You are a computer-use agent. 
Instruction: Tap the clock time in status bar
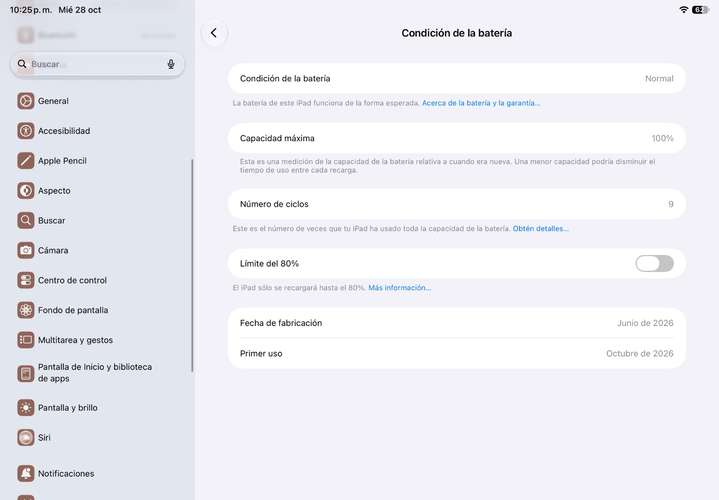pyautogui.click(x=31, y=10)
